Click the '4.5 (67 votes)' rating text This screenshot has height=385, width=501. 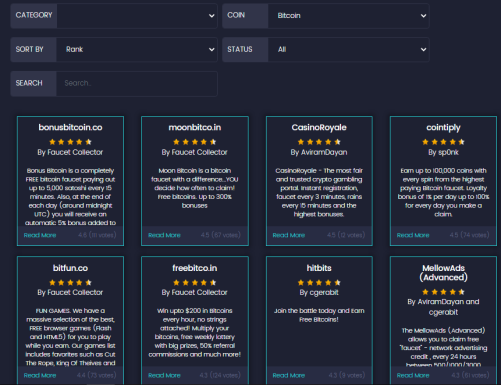221,235
